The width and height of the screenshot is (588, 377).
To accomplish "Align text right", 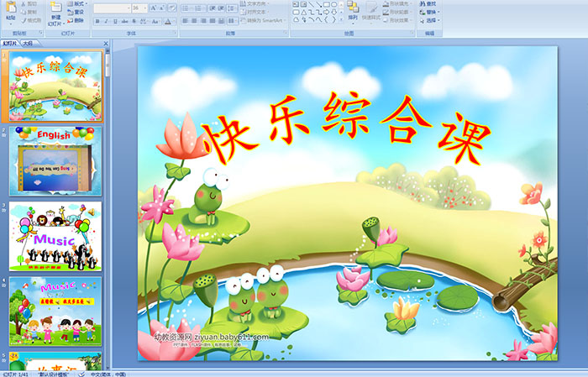I will tap(203, 21).
